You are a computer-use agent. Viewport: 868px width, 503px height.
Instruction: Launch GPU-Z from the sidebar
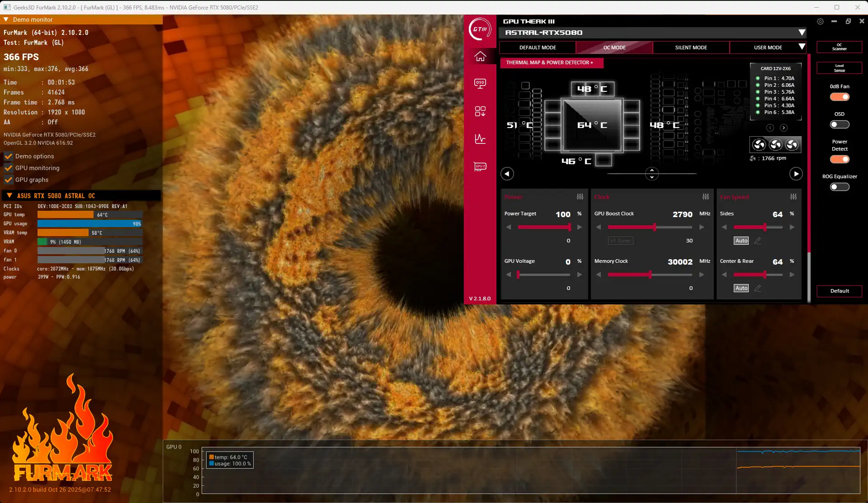pos(480,167)
